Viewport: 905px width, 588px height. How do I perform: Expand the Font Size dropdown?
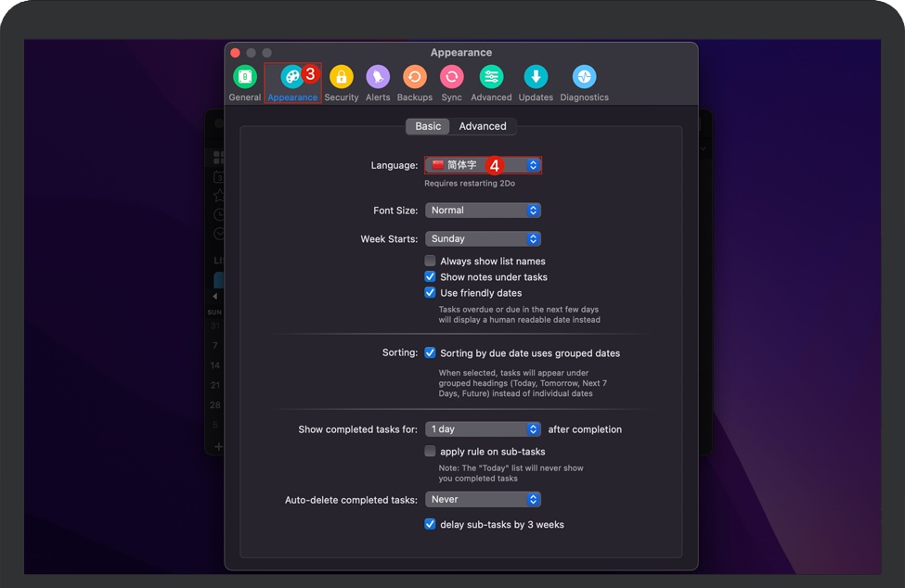coord(483,211)
